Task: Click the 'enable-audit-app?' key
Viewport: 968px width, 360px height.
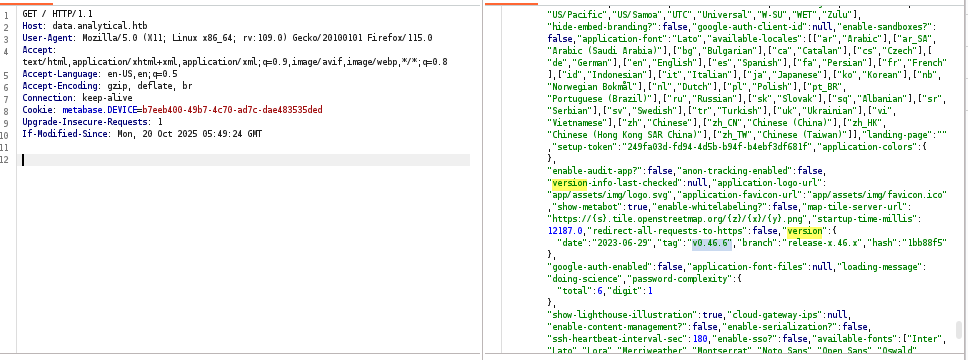Action: [x=596, y=170]
